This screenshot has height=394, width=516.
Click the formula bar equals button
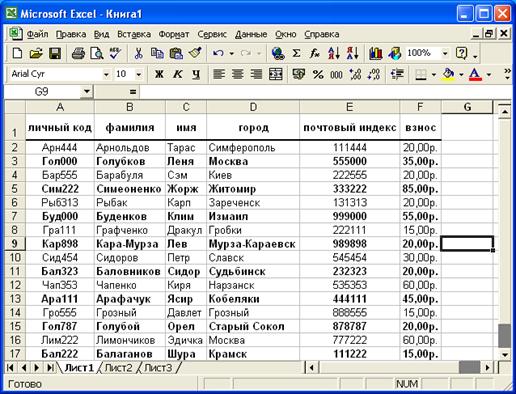coord(132,92)
